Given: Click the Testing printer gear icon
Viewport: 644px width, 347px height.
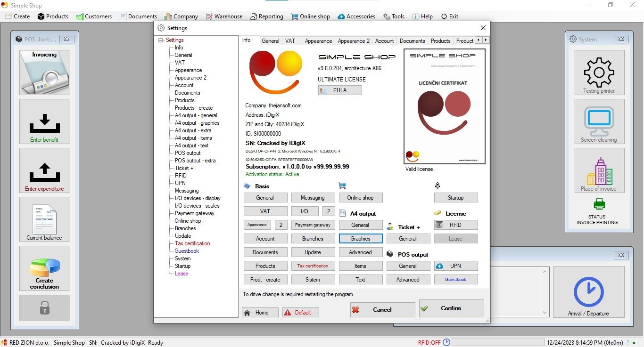Looking at the screenshot, I should [599, 73].
